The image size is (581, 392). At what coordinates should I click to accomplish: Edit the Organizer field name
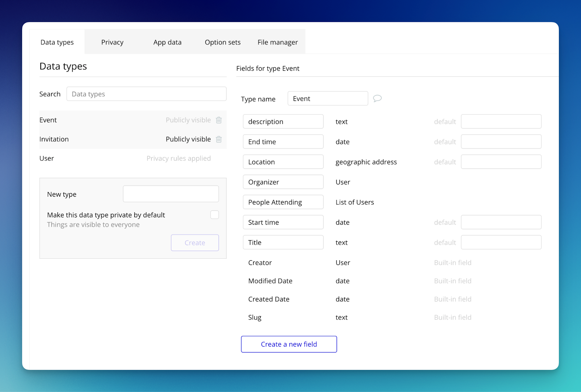283,182
